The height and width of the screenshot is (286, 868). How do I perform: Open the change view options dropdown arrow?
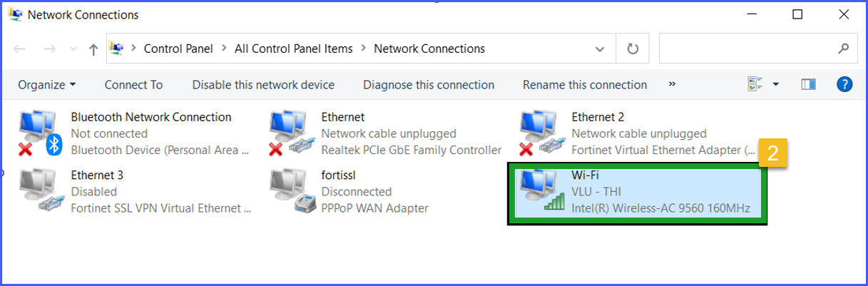tap(776, 84)
